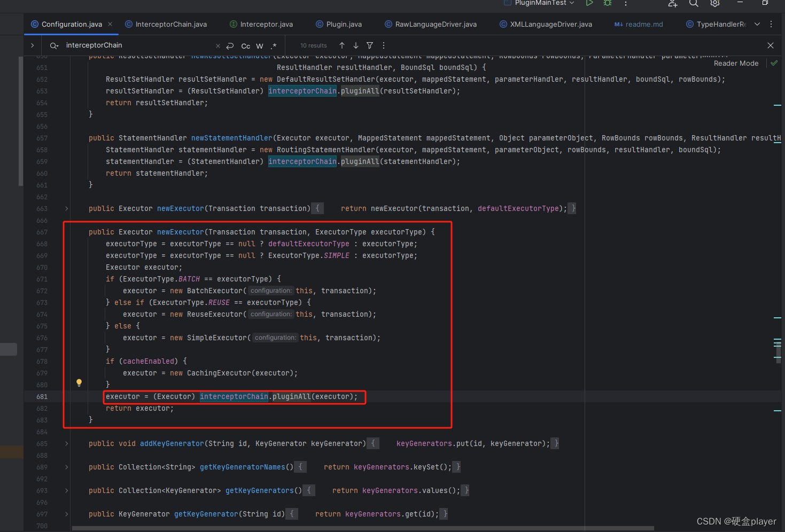Go to previous search occurrence

tap(342, 45)
